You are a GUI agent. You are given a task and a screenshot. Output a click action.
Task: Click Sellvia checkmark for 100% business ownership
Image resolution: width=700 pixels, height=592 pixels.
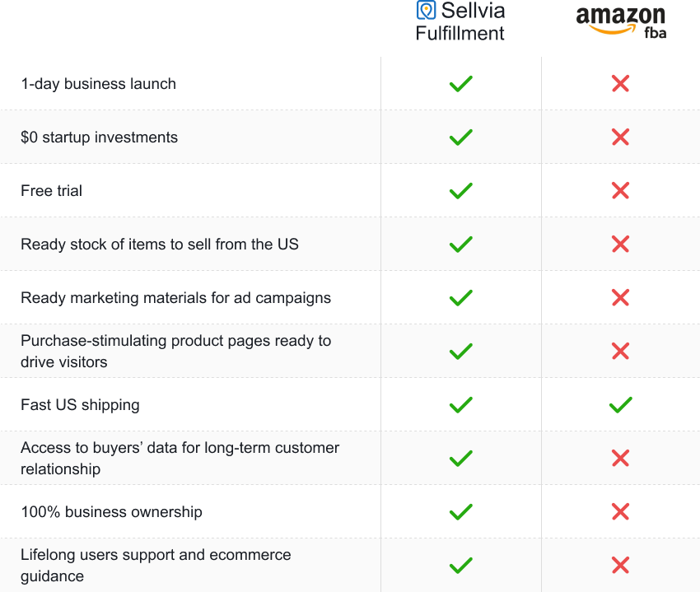click(x=460, y=511)
